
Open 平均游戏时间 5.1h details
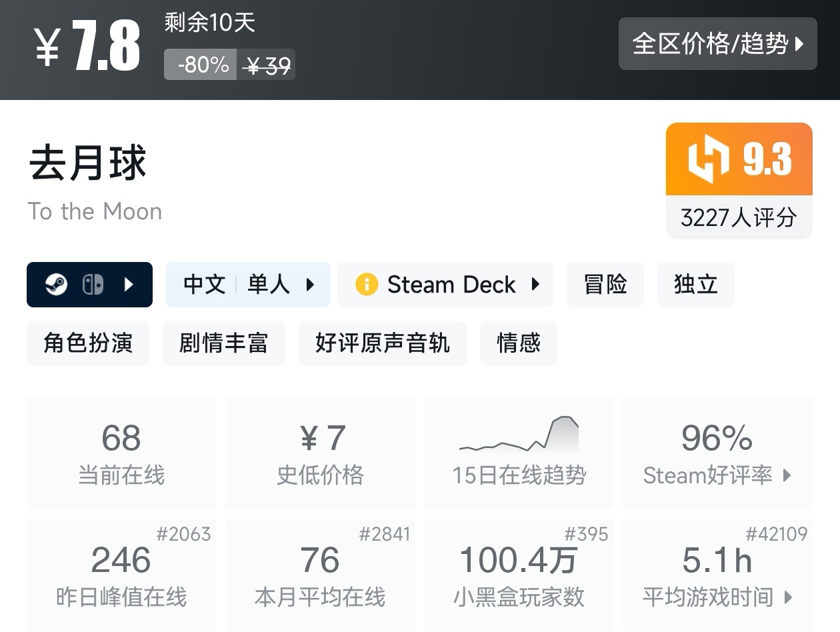pyautogui.click(x=717, y=575)
